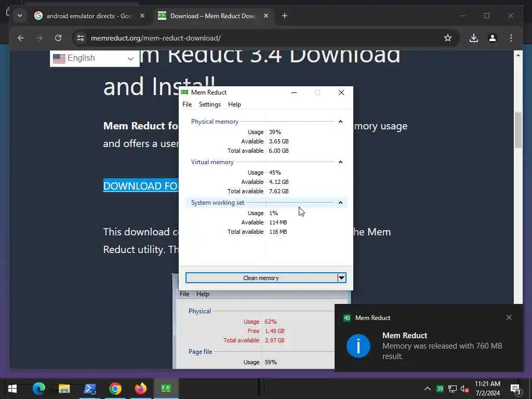Select the System working set Usage 1% value
The height and width of the screenshot is (399, 532).
click(x=273, y=213)
